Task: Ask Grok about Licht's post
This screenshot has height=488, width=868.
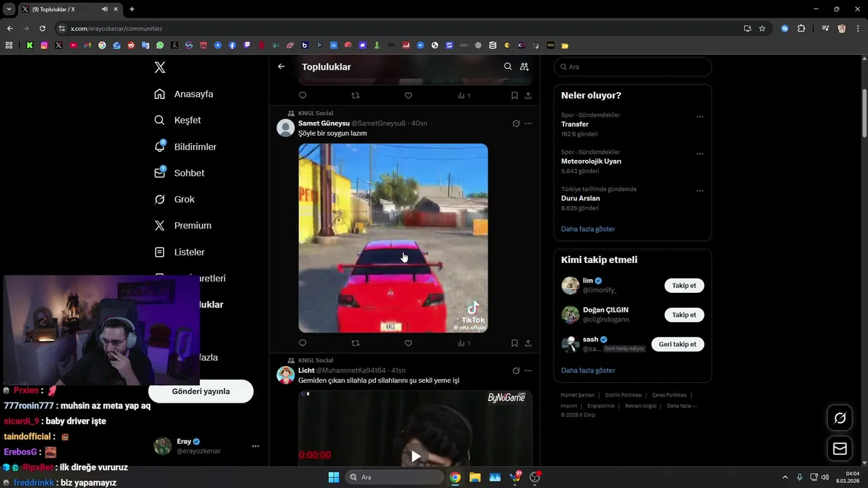Action: click(x=516, y=371)
